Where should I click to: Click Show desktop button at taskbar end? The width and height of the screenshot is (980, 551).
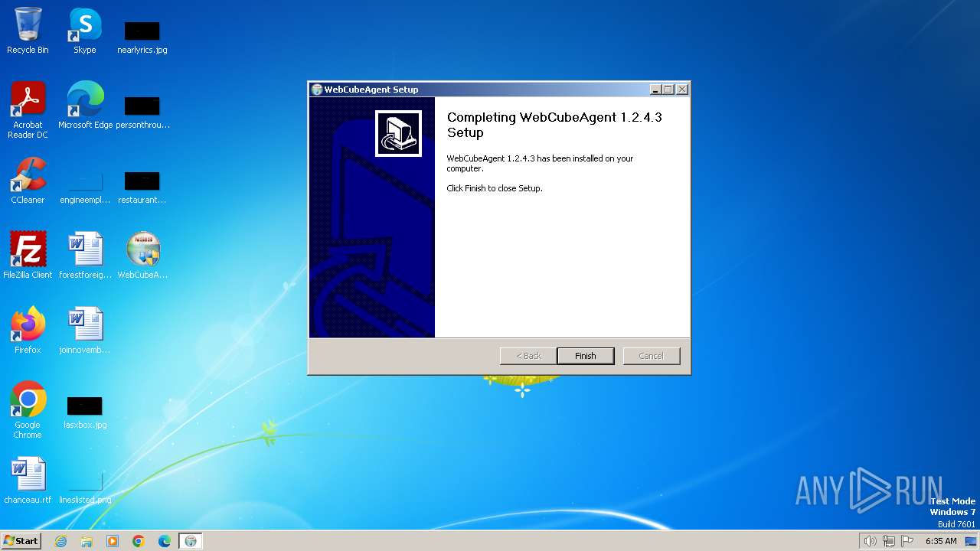pyautogui.click(x=971, y=541)
